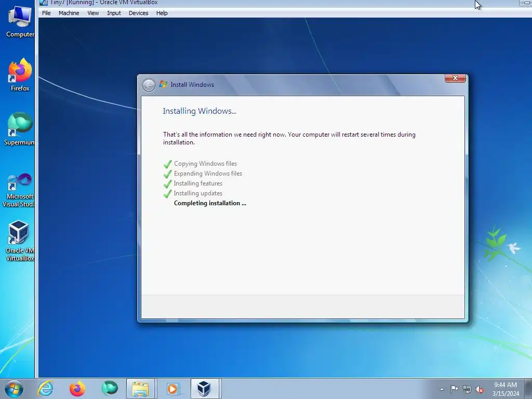Screen dimensions: 532x399
Task: Open the Input menu in VirtualBox
Action: pos(114,13)
